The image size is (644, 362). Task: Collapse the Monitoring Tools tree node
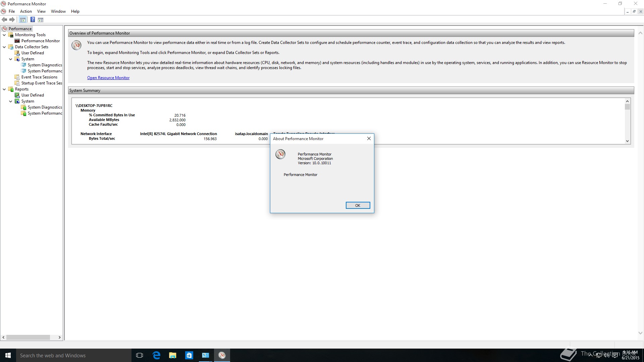pos(4,35)
